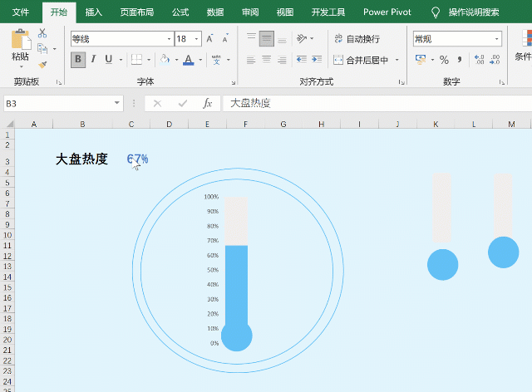
Task: Open number group dialog launcher
Action: point(501,82)
